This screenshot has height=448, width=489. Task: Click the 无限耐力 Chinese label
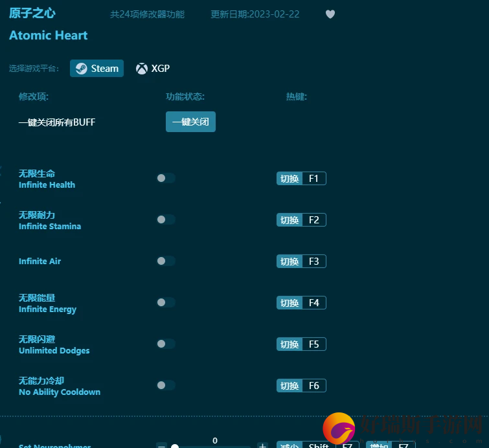37,215
